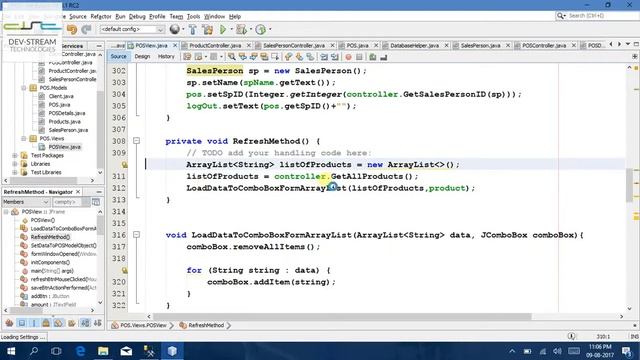Close the POSView.java tab

(x=175, y=46)
